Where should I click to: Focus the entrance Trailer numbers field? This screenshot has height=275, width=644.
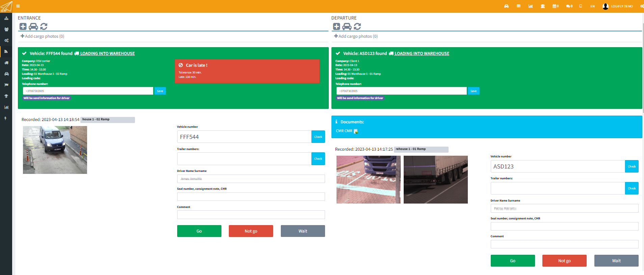(x=244, y=159)
